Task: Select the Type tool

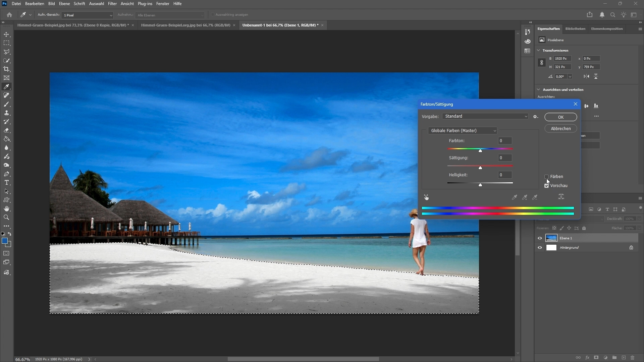Action: (x=6, y=183)
